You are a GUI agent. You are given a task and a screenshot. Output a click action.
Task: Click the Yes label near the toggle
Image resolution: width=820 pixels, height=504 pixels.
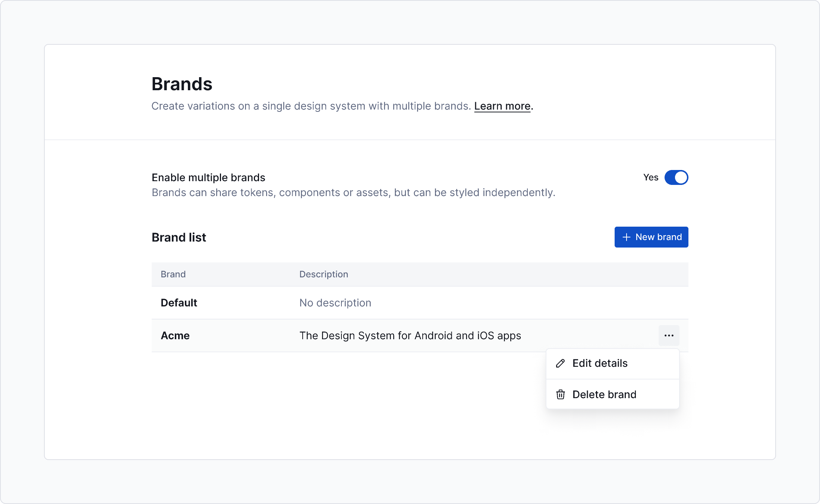click(651, 178)
